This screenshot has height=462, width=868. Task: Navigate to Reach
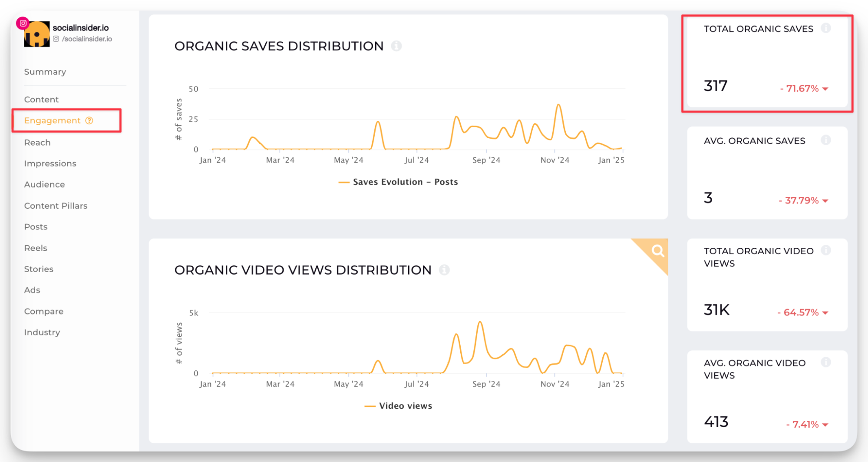(37, 143)
